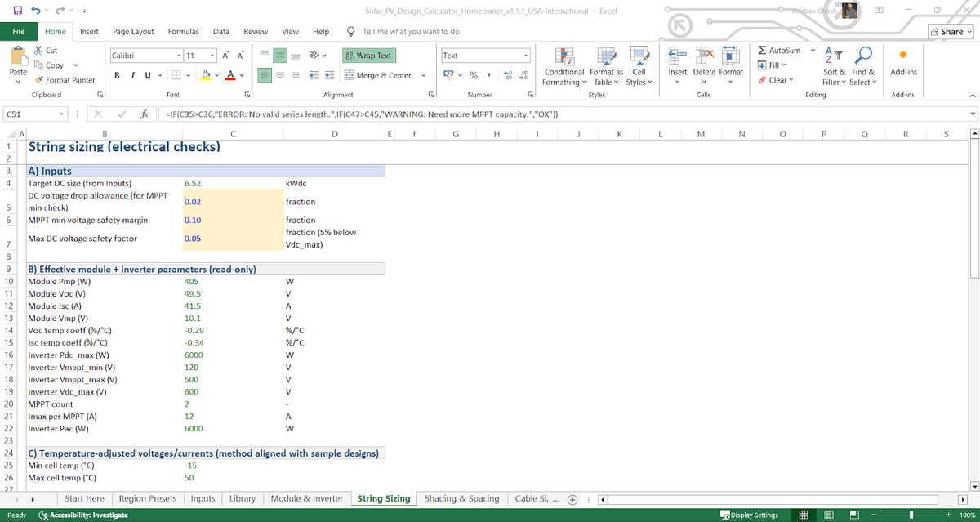Click the Delete cells icon
Viewport: 980px width, 522px height.
tap(705, 56)
